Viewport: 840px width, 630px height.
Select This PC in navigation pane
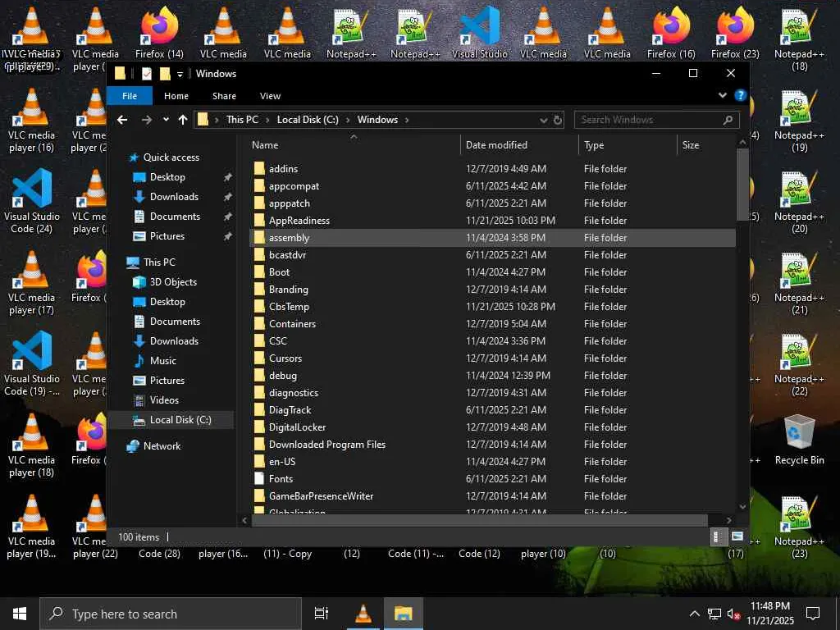[x=159, y=262]
